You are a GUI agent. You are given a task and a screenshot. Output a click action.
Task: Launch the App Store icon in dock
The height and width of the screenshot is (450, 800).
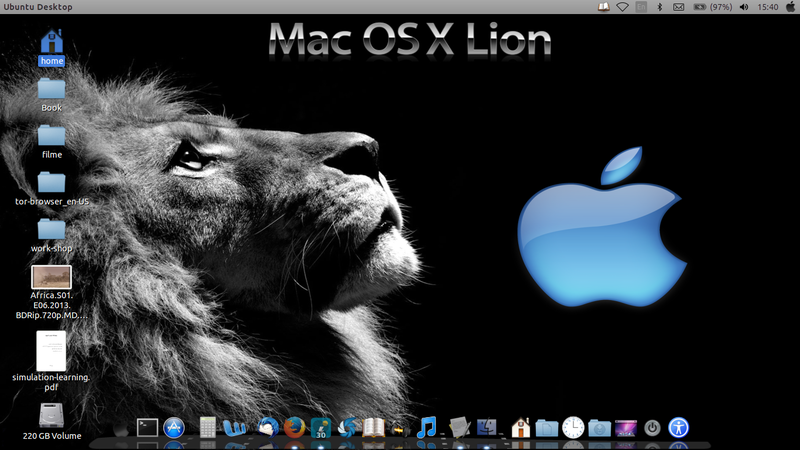pyautogui.click(x=175, y=428)
